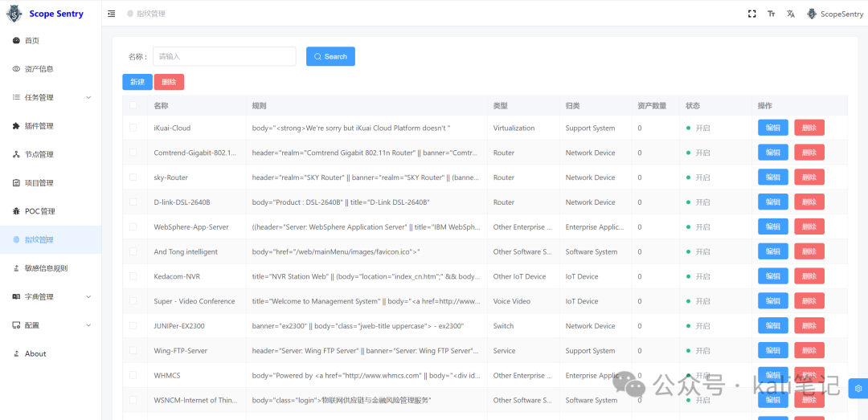
Task: Click the 规则 column header
Action: (x=259, y=105)
